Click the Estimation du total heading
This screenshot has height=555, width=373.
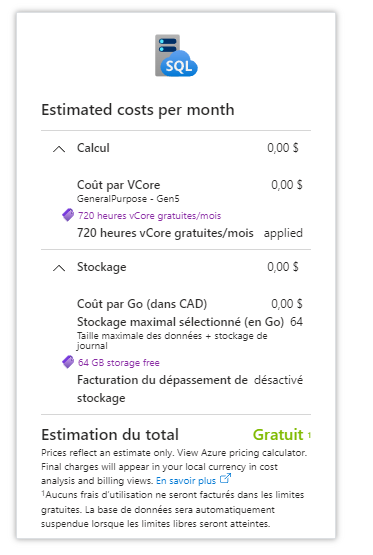(110, 435)
